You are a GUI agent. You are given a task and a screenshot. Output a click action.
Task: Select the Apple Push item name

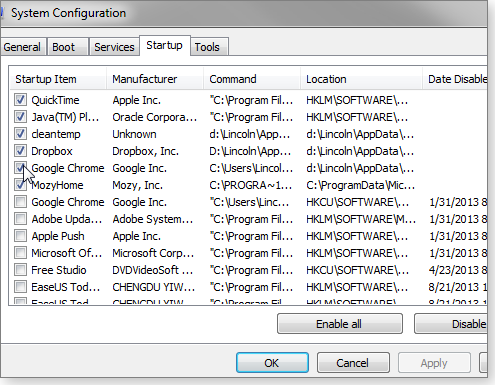pos(58,236)
